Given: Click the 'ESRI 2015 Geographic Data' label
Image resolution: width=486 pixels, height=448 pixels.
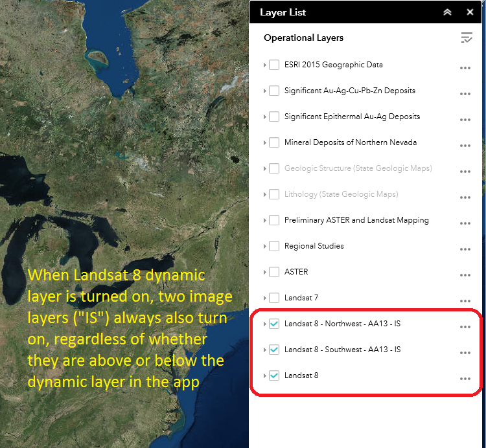Looking at the screenshot, I should (334, 65).
